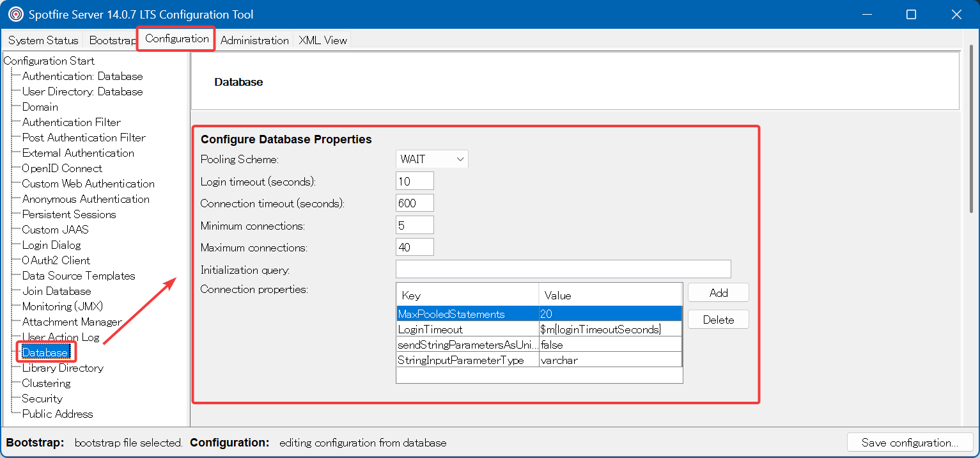This screenshot has width=980, height=458.
Task: Click the varchar value cell
Action: click(x=611, y=360)
